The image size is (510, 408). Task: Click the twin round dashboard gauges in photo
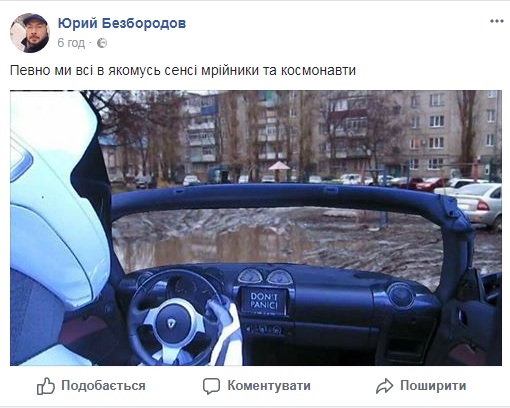click(x=265, y=277)
